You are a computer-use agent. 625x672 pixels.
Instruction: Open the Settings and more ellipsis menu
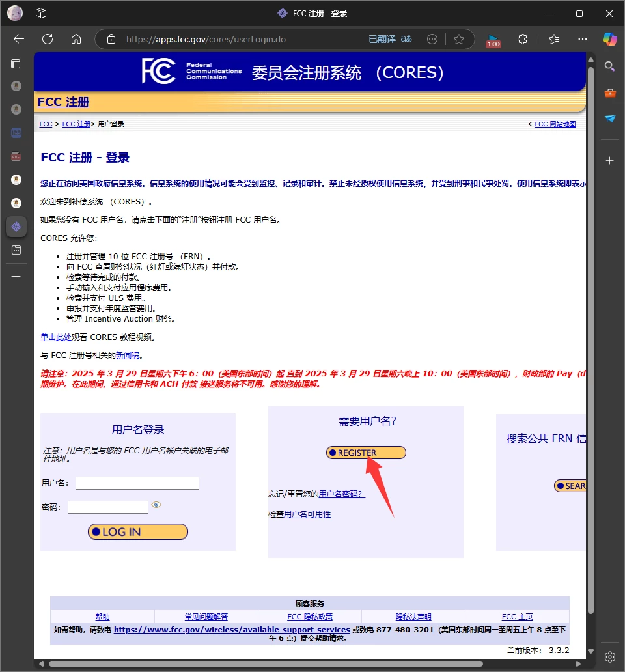(583, 40)
